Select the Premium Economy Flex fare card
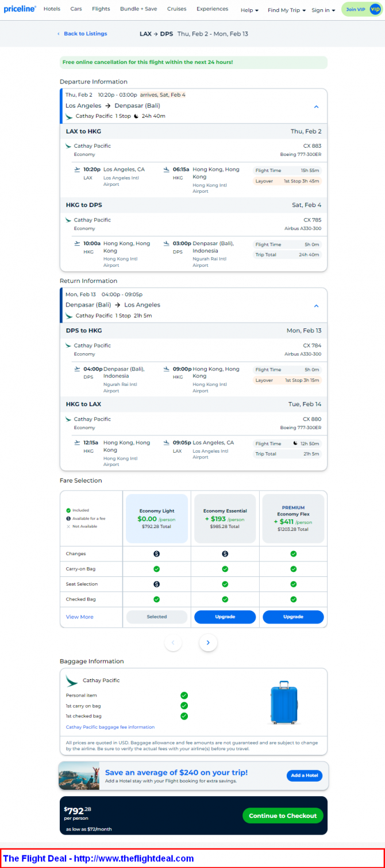385x868 pixels. click(293, 519)
